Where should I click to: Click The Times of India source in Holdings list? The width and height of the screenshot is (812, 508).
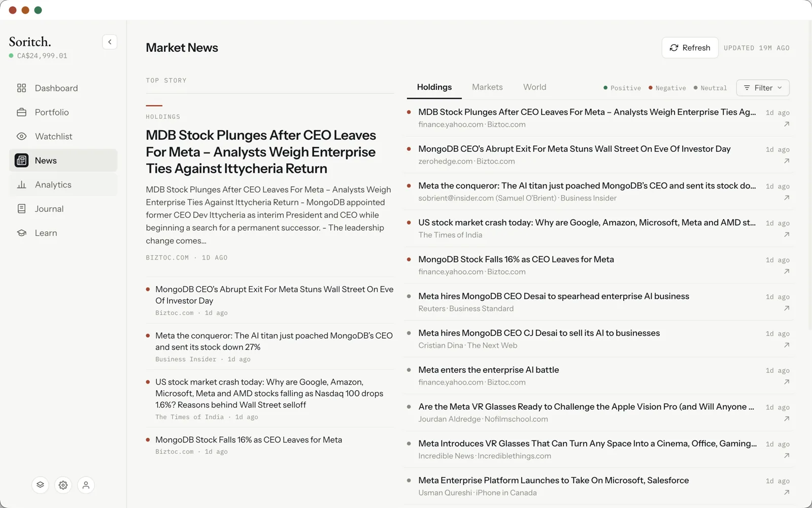pos(450,235)
